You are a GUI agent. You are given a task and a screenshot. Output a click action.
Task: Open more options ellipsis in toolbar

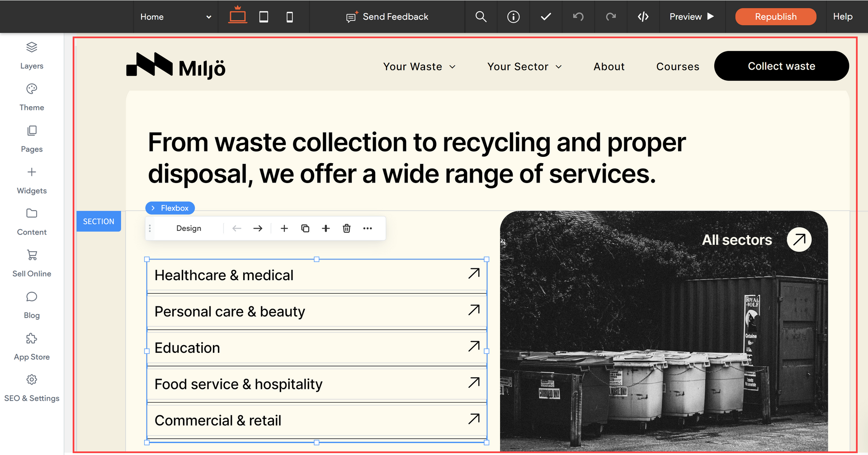(x=368, y=228)
